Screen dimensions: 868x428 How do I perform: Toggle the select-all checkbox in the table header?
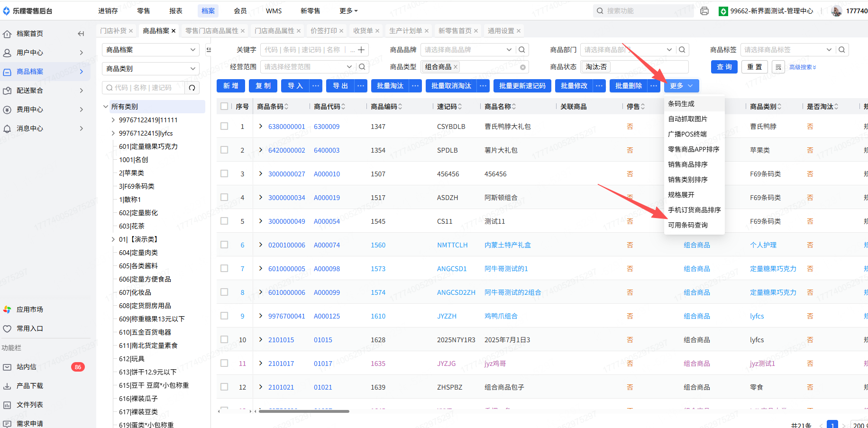click(225, 107)
